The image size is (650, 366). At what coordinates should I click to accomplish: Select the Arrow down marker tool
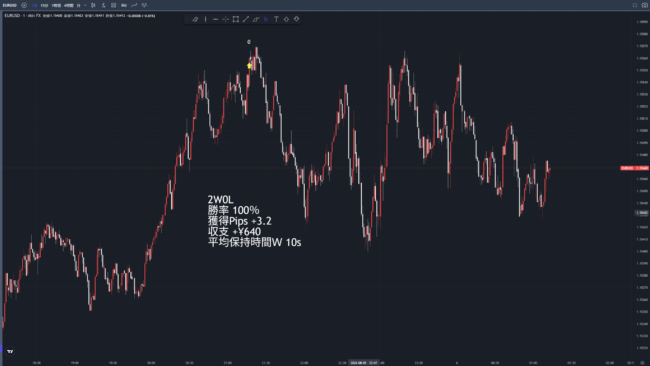296,19
